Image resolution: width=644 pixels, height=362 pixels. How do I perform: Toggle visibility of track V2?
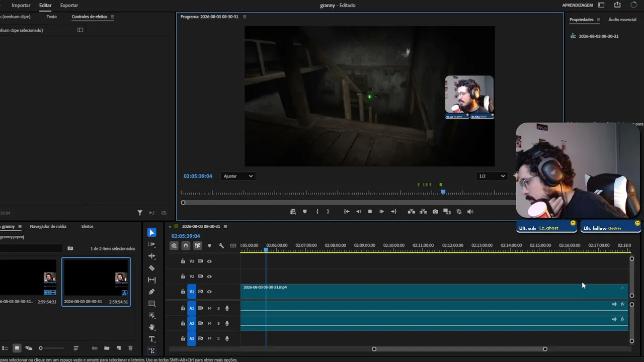click(x=209, y=277)
